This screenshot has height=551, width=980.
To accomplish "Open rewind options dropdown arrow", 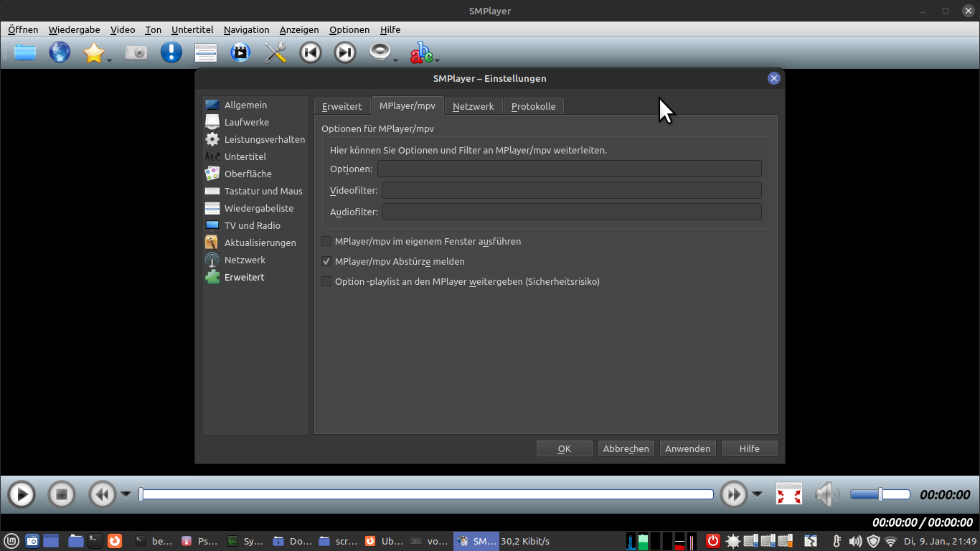I will click(x=126, y=494).
